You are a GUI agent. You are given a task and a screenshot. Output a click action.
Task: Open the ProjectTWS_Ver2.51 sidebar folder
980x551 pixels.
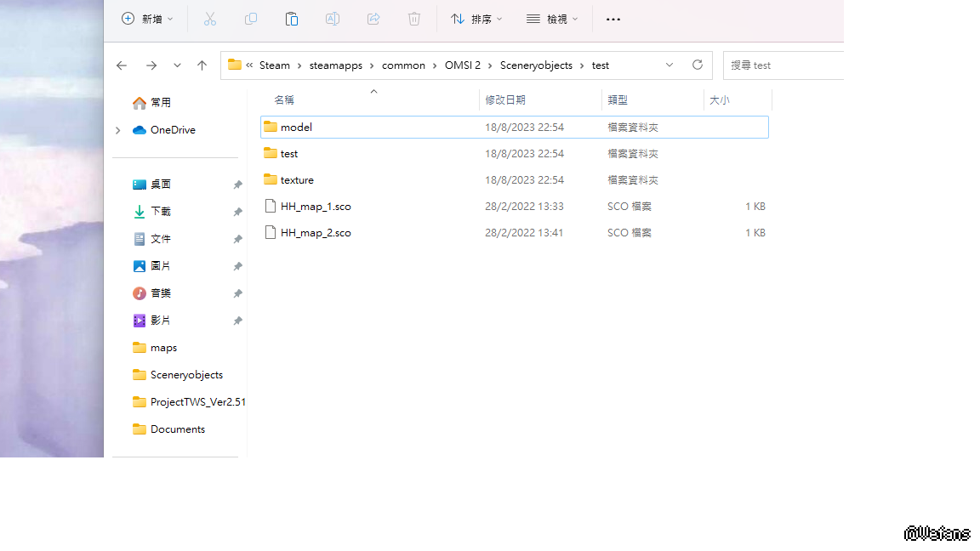coord(197,402)
